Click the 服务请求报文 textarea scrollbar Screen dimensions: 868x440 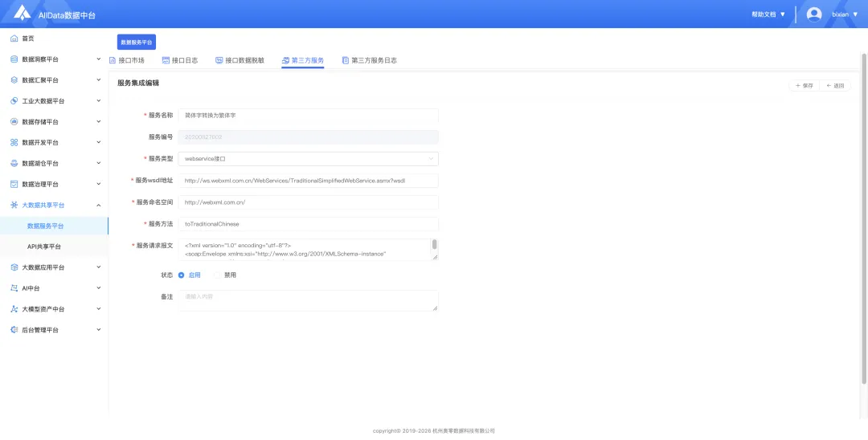click(435, 244)
